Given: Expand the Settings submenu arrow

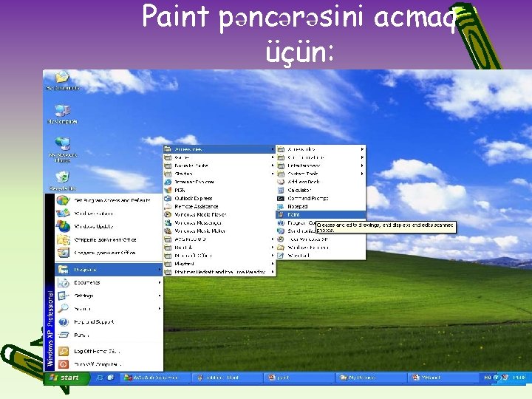Looking at the screenshot, I should pyautogui.click(x=160, y=296).
